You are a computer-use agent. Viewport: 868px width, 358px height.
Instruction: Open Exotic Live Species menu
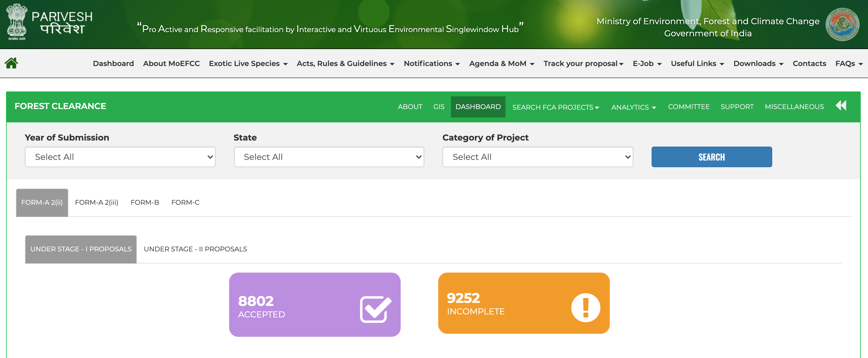tap(248, 64)
